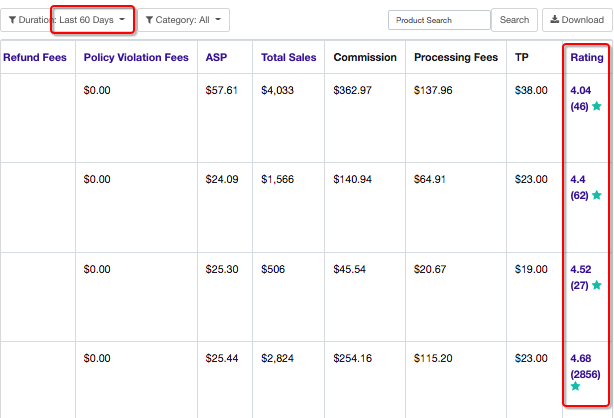Open the (62) reviews count link
The height and width of the screenshot is (418, 614).
click(x=580, y=195)
